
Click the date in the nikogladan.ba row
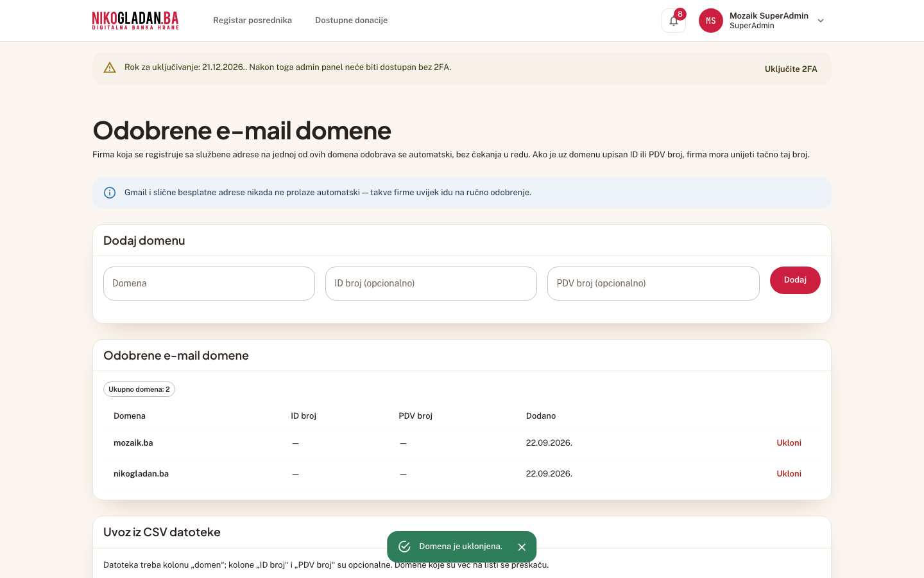(x=549, y=473)
